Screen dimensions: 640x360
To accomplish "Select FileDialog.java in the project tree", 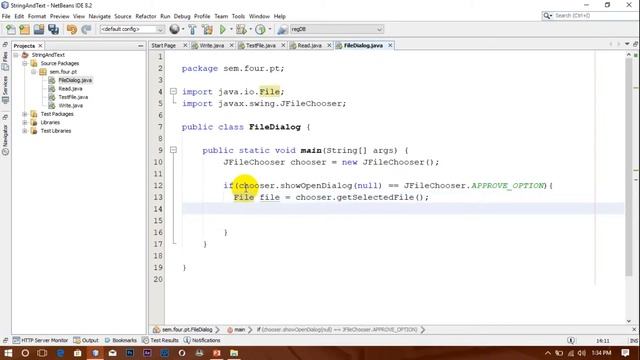I will point(75,80).
